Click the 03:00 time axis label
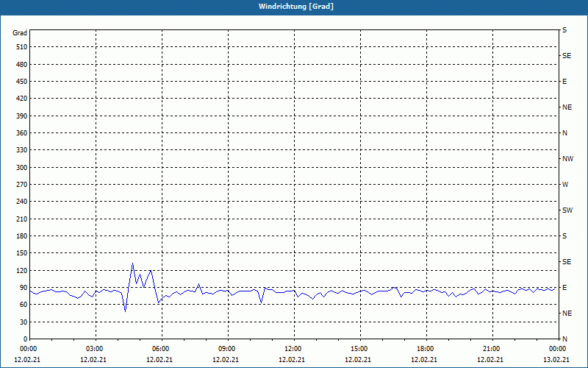Screen dimensions: 588x368 click(95, 348)
